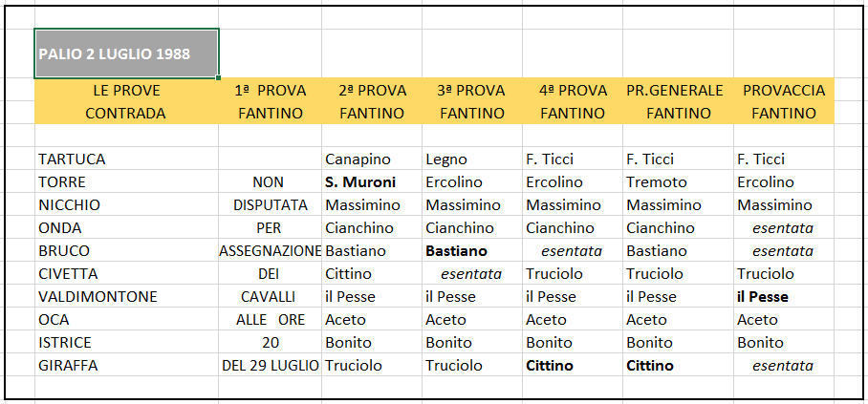This screenshot has width=868, height=404.
Task: Select the DEL 29 LUGLIO cell
Action: point(271,365)
